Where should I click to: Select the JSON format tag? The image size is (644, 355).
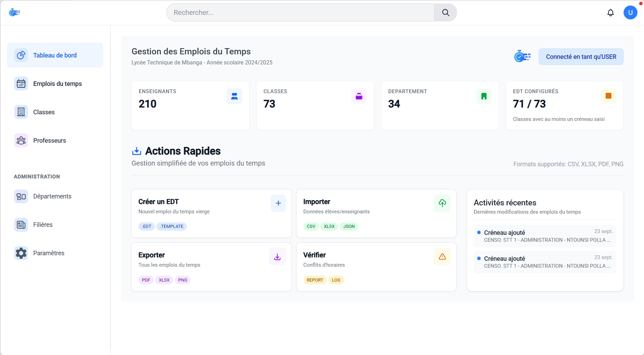coord(349,227)
